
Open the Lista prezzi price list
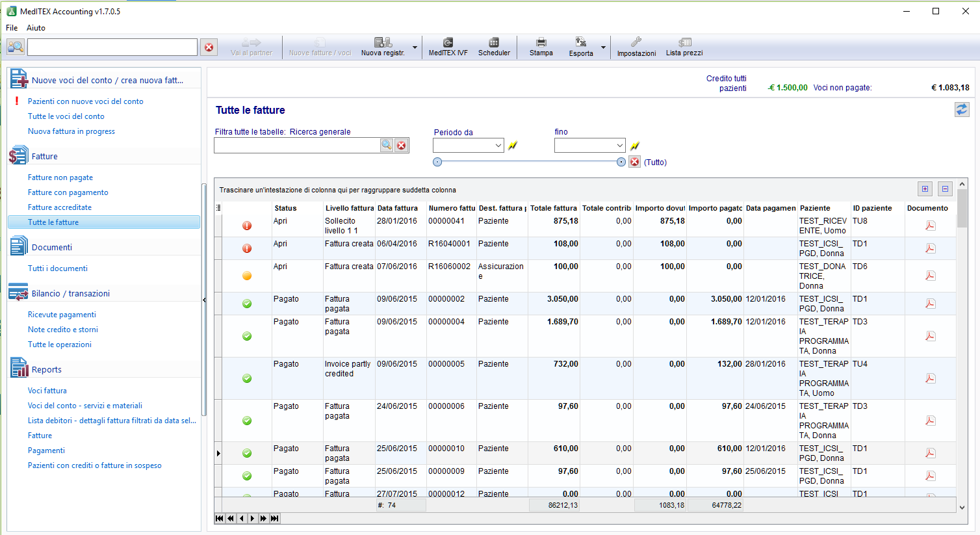pyautogui.click(x=684, y=47)
